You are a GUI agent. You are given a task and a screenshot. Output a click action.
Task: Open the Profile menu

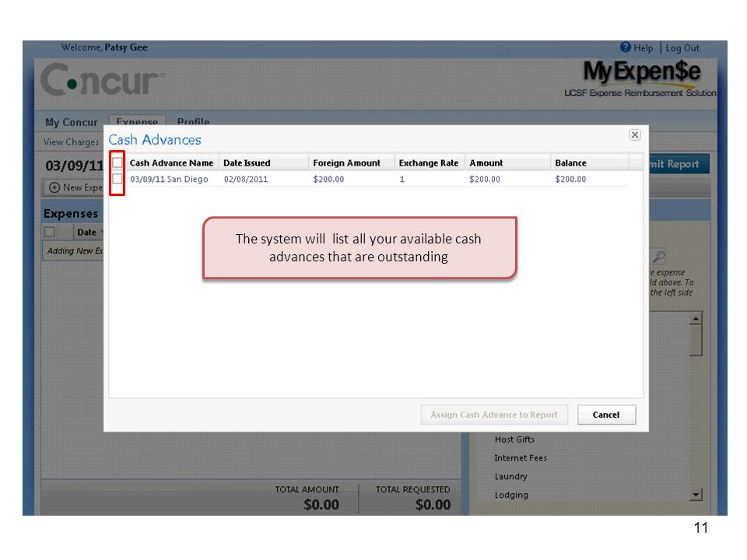[x=193, y=121]
